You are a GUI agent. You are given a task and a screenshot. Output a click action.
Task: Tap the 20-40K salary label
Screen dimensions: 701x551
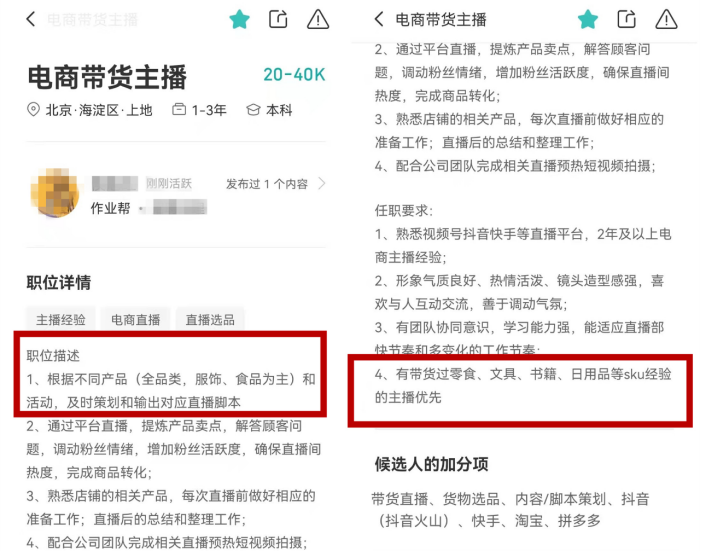294,75
